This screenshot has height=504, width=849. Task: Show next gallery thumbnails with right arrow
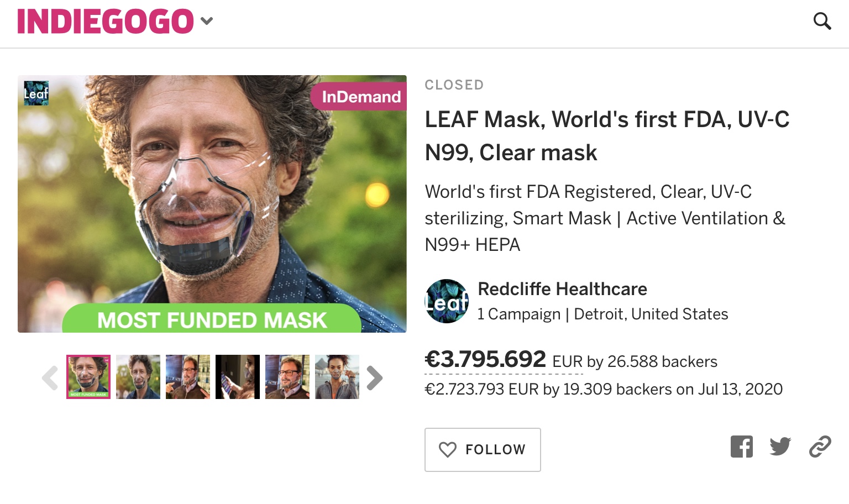coord(374,378)
